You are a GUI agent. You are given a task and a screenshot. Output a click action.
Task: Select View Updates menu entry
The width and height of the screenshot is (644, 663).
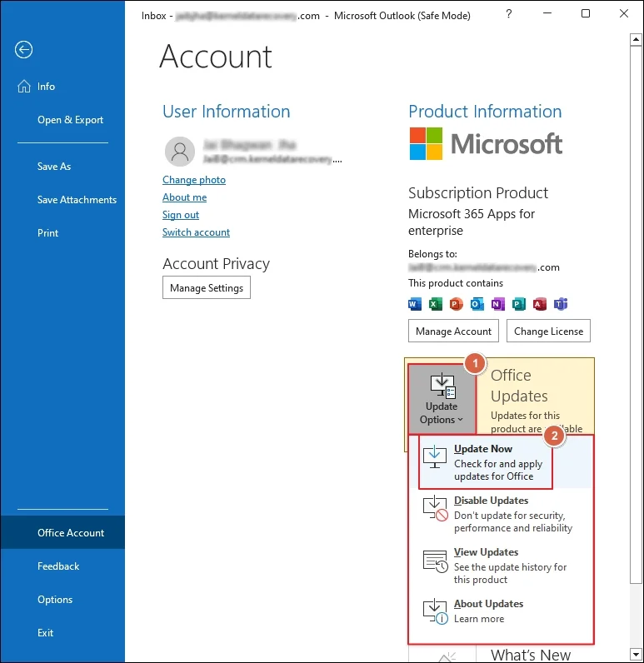click(x=501, y=566)
